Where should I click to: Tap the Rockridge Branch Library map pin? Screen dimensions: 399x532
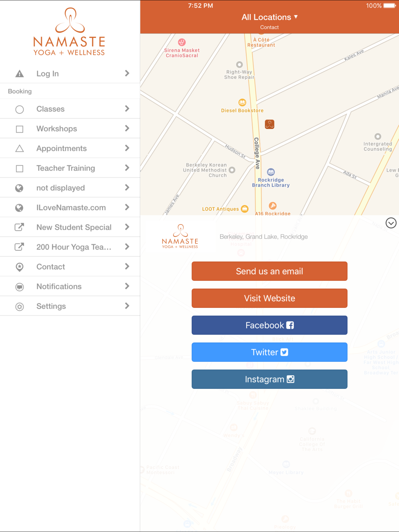click(x=271, y=172)
